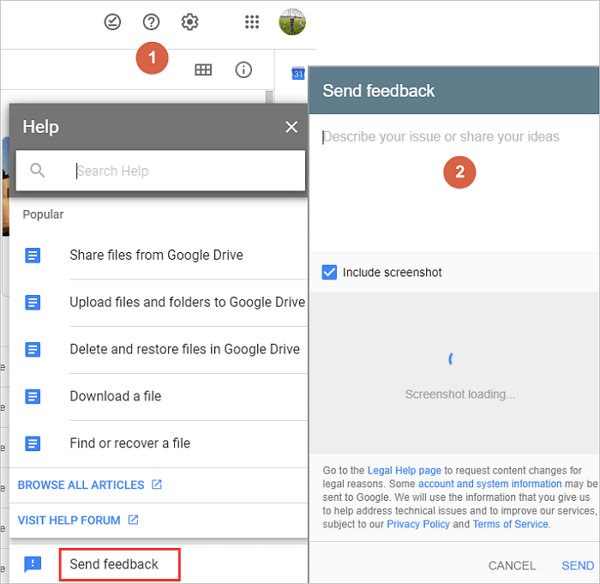600x584 pixels.
Task: Open 'Find or recover a file' article
Action: (130, 443)
